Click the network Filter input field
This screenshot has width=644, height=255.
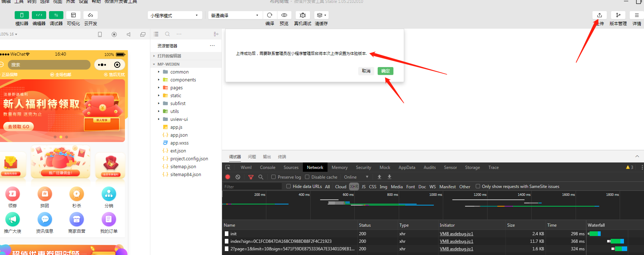252,186
